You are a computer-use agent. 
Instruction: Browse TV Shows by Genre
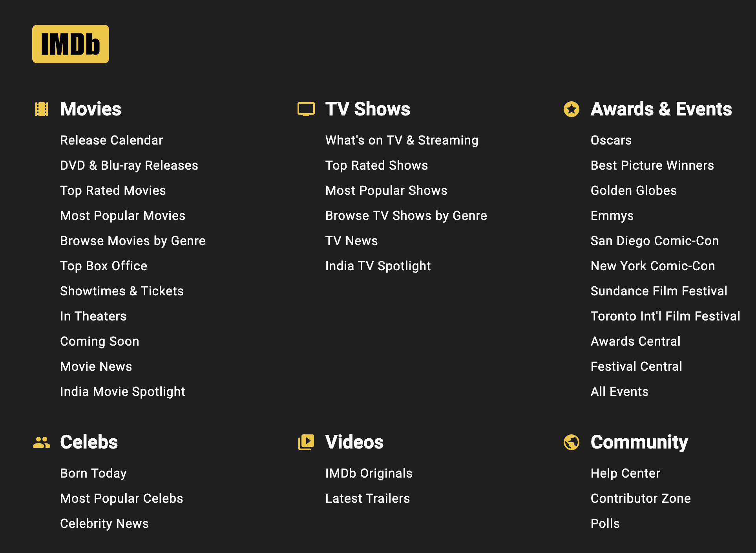(406, 216)
